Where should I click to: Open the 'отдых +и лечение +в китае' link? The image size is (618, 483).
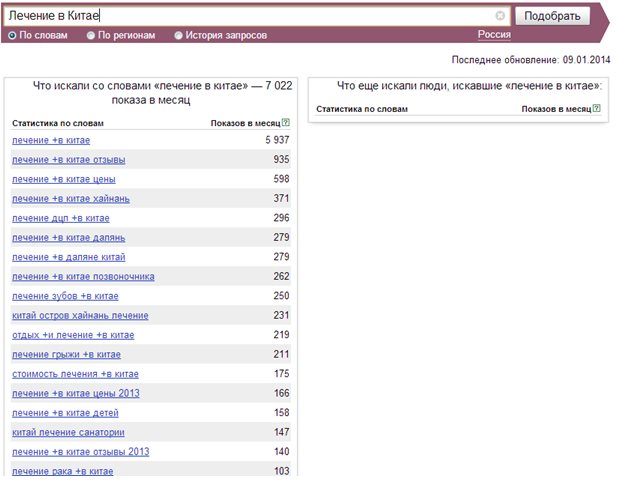click(73, 335)
